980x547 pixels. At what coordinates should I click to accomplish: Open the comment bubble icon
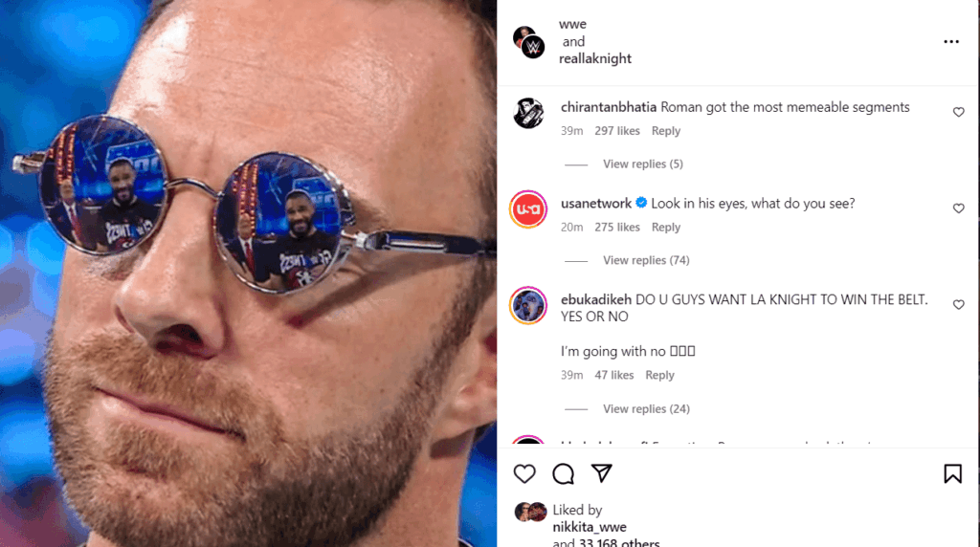(x=563, y=474)
